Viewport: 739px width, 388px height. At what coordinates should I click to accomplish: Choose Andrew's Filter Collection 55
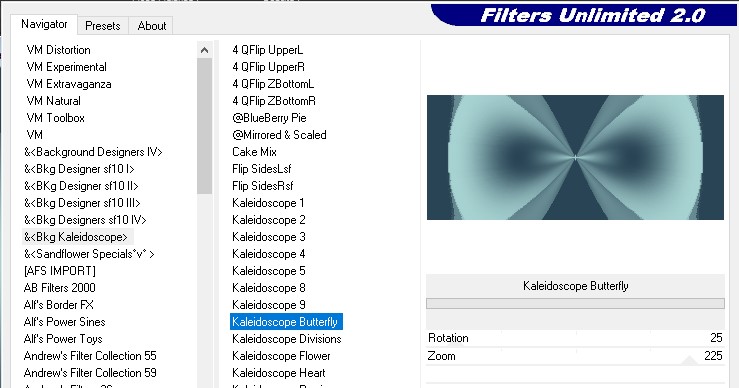coord(90,356)
